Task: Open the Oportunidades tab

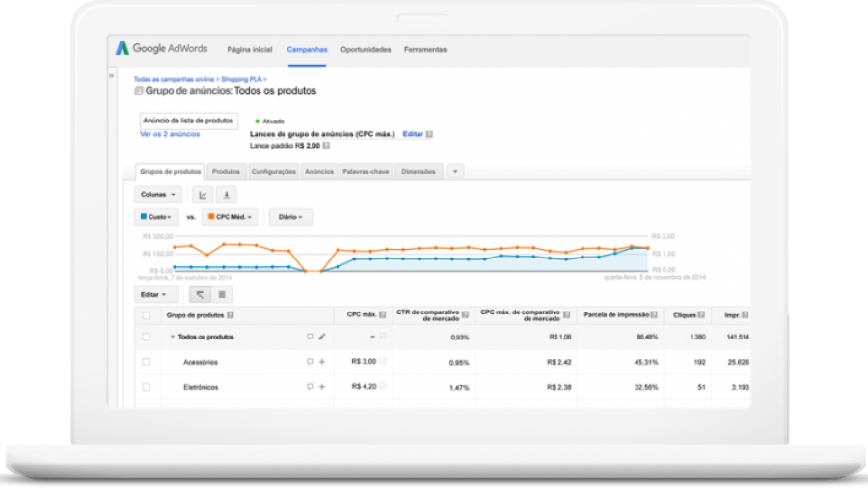Action: pos(366,50)
